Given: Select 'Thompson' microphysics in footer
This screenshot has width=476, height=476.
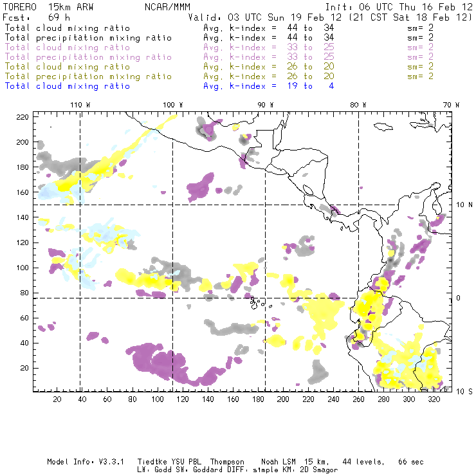Looking at the screenshot, I should (227, 462).
